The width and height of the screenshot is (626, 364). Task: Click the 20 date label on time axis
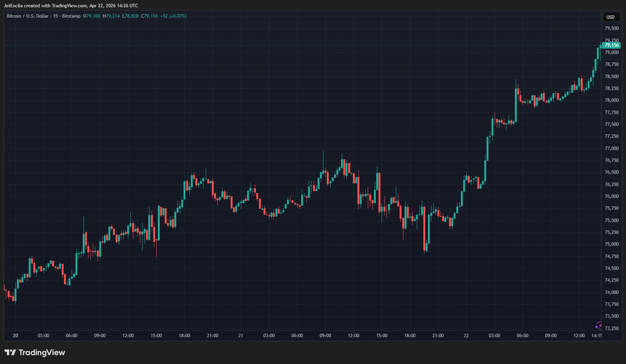(15, 336)
